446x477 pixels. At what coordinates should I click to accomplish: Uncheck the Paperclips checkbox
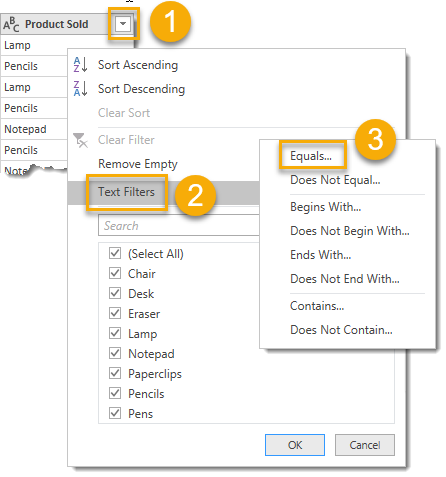coord(115,373)
